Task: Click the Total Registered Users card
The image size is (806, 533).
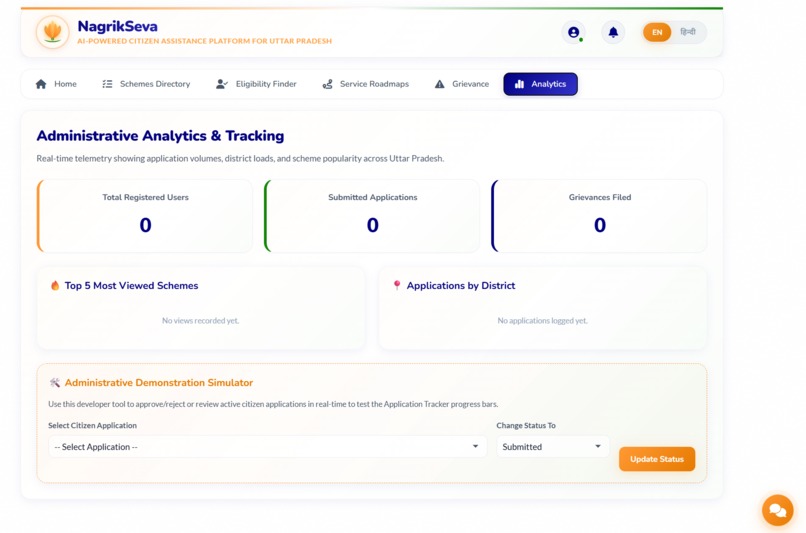Action: [145, 216]
